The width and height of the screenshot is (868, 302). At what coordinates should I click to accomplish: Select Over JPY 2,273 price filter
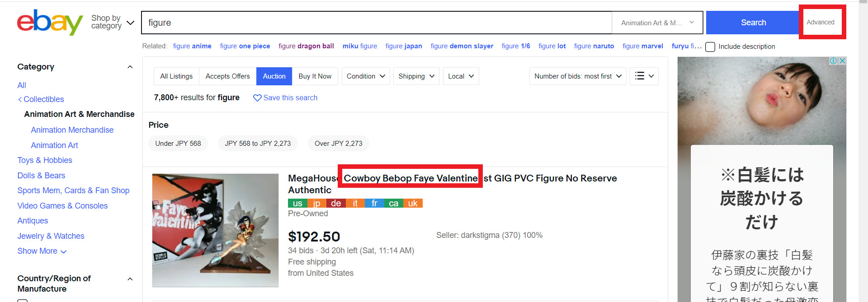[x=339, y=144]
